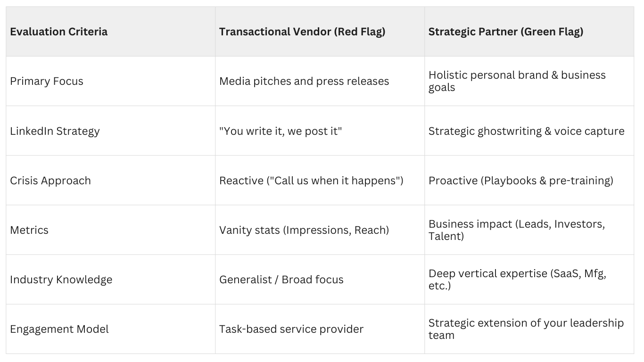Select "Holistic personal brand & business goals" cell
This screenshot has width=644, height=362.
[x=517, y=81]
